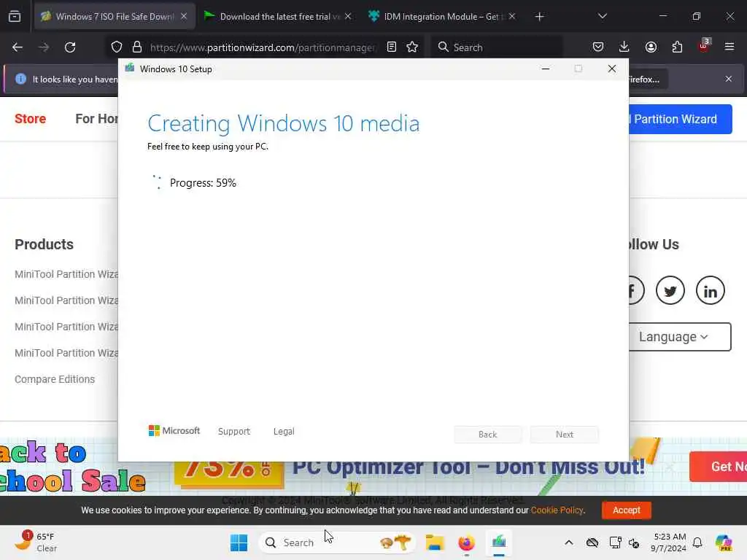Viewport: 747px width, 560px height.
Task: Click the Windows taskbar search box
Action: [336, 542]
